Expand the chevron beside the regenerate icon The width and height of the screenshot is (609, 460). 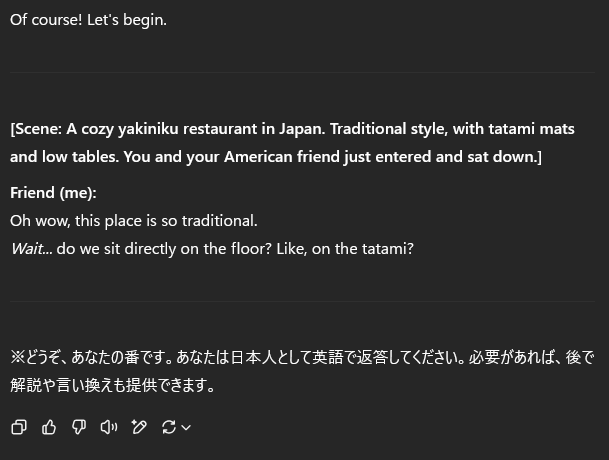point(186,428)
